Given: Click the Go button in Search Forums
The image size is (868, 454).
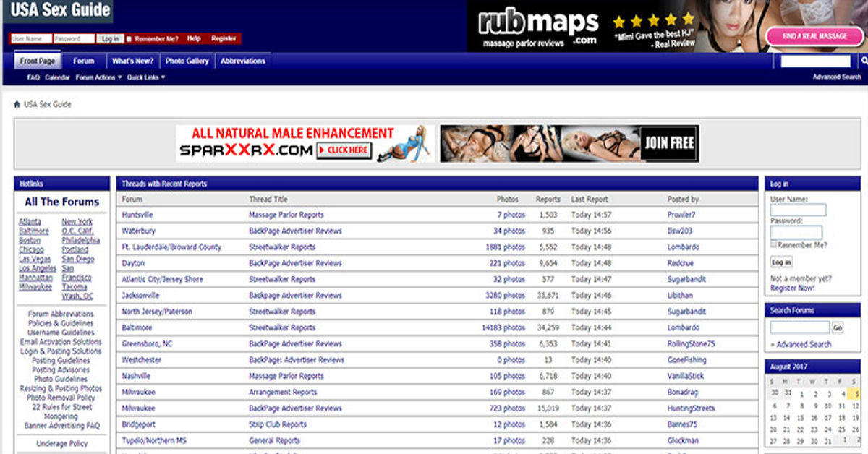Looking at the screenshot, I should (838, 327).
